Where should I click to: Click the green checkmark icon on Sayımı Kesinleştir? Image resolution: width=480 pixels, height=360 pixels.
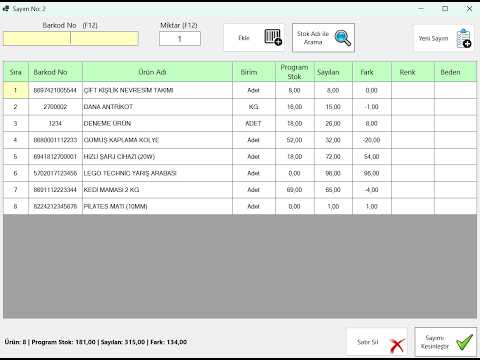[x=465, y=342]
